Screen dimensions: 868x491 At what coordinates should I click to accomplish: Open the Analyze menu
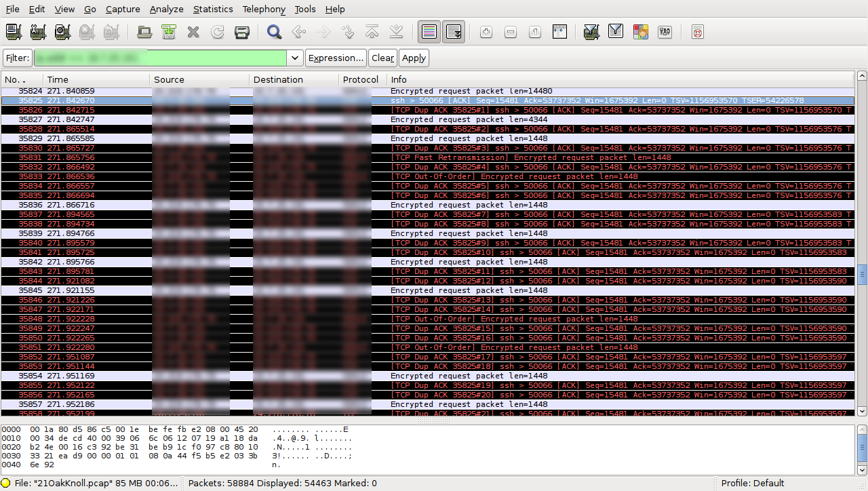click(x=167, y=9)
